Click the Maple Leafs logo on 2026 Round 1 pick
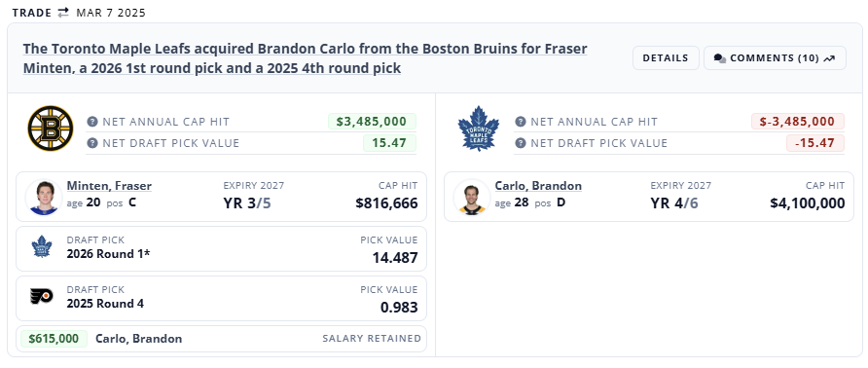The height and width of the screenshot is (368, 868). click(42, 246)
